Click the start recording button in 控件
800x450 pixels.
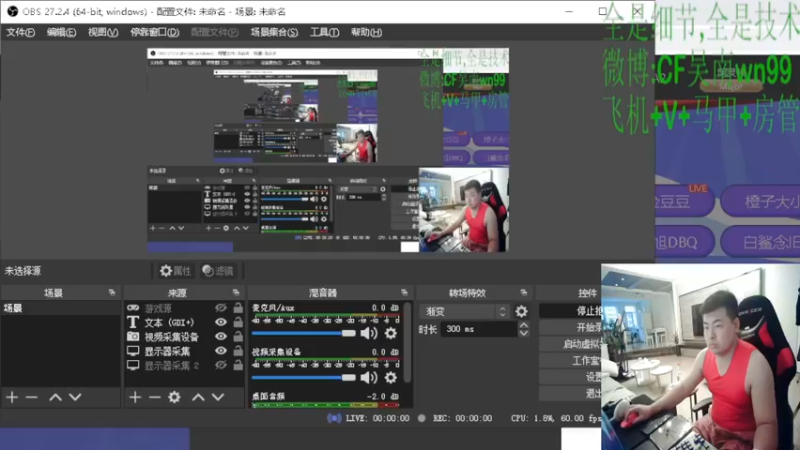570,327
